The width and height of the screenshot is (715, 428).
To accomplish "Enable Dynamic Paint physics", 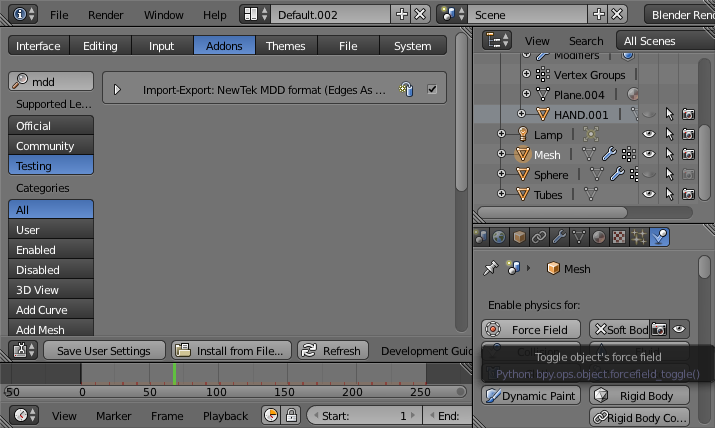I will (531, 395).
